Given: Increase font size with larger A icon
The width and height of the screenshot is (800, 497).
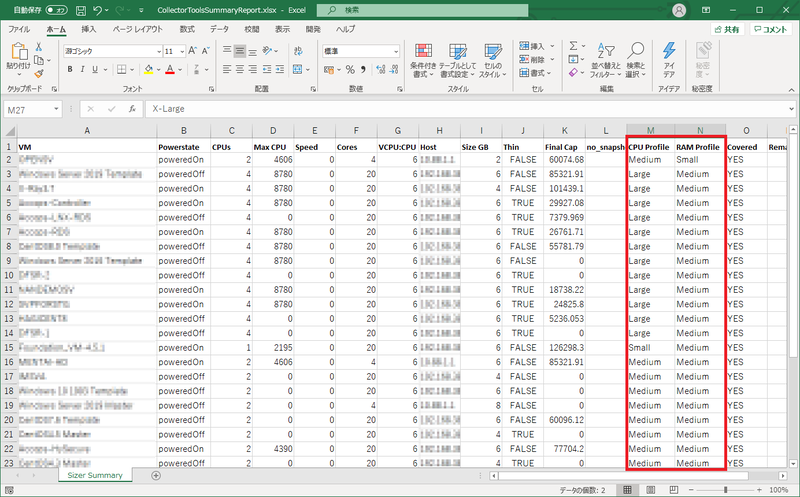Looking at the screenshot, I should [192, 51].
